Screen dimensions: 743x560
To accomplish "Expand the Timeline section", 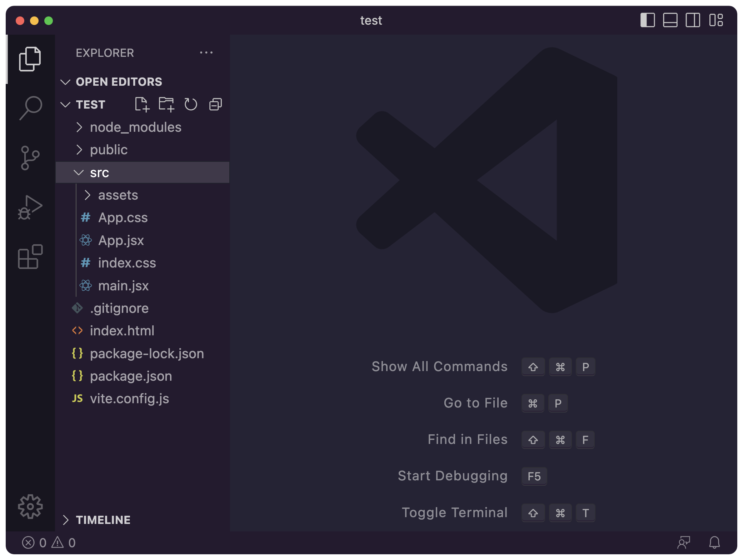I will [x=103, y=520].
